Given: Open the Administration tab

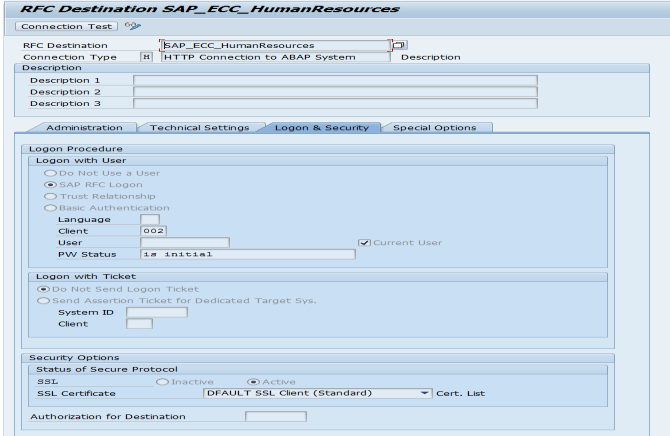Looking at the screenshot, I should click(84, 128).
